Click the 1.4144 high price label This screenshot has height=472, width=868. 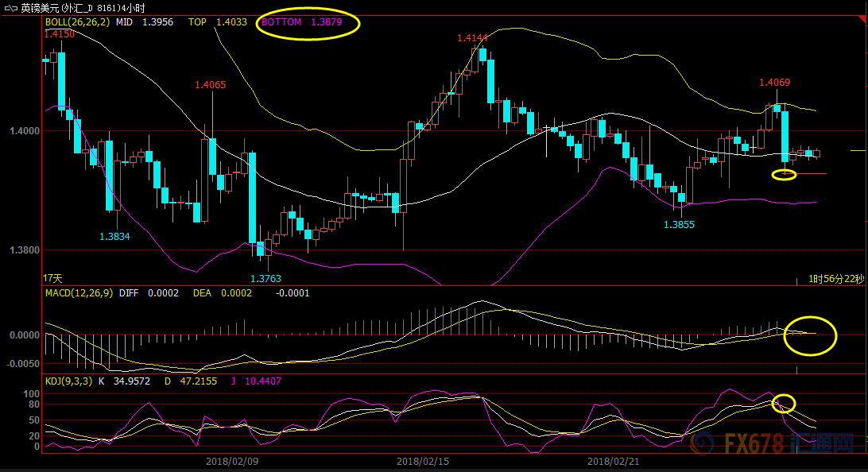pos(472,38)
